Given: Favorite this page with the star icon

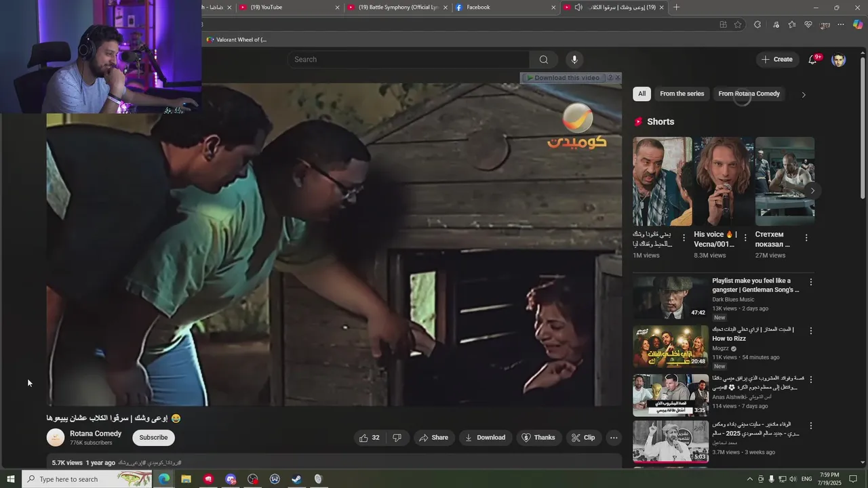Looking at the screenshot, I should click(738, 24).
